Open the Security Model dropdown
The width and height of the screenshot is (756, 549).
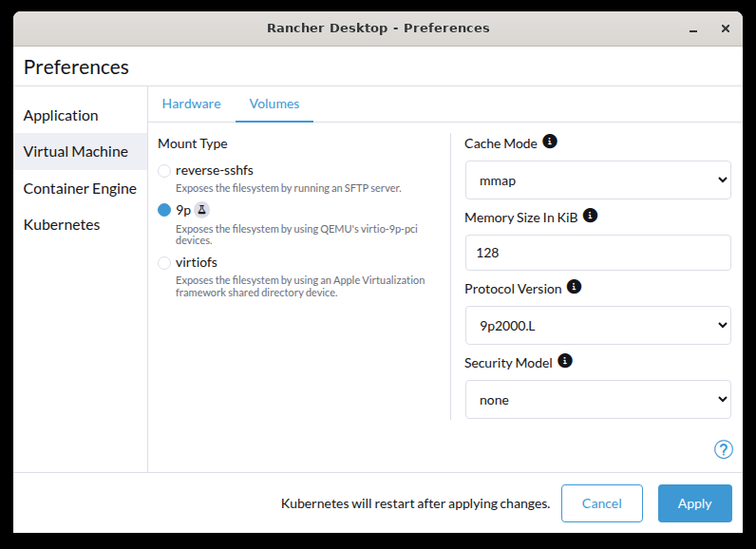pyautogui.click(x=597, y=400)
